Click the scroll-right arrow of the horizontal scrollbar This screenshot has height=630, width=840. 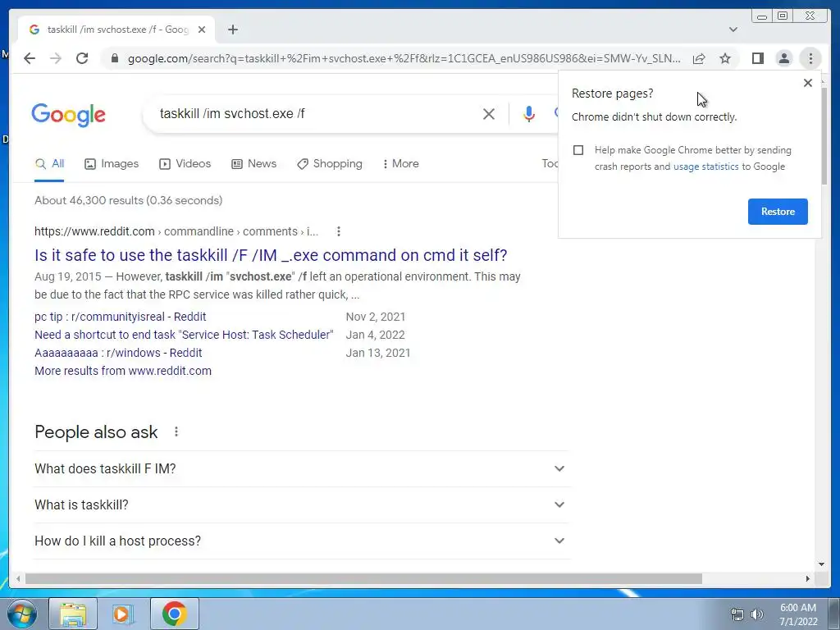pos(808,578)
